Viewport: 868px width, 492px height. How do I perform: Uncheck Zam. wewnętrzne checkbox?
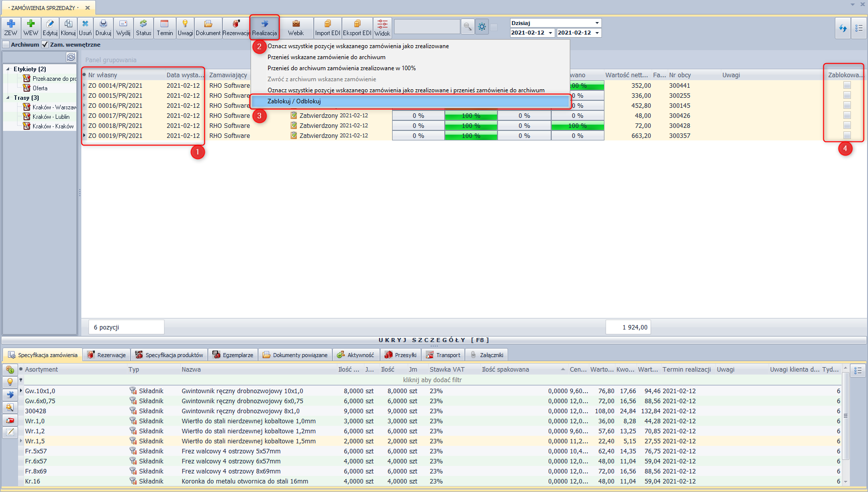[x=45, y=45]
